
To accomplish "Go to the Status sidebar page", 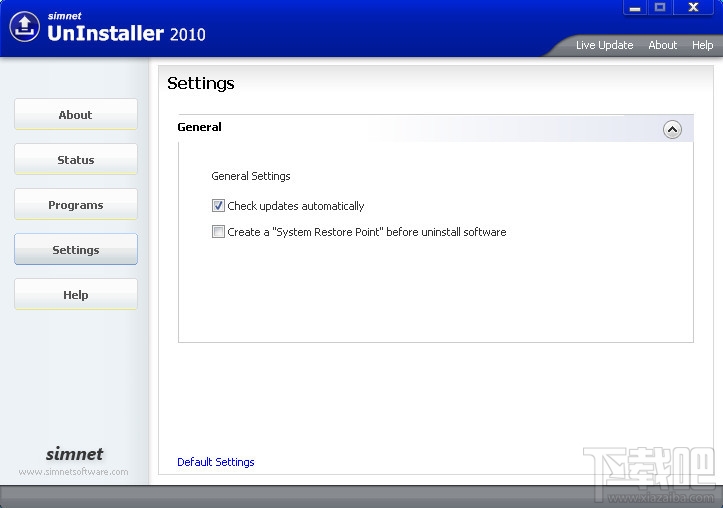I will [76, 159].
